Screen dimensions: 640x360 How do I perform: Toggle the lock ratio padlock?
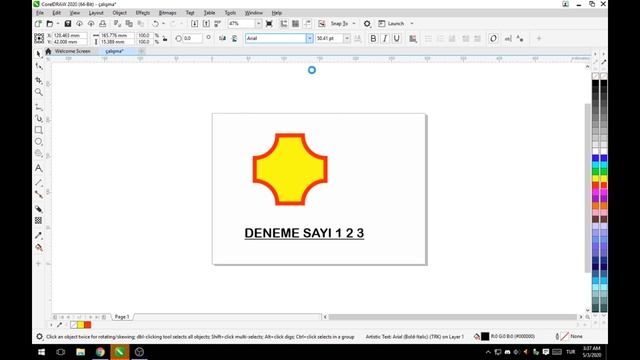pos(165,39)
